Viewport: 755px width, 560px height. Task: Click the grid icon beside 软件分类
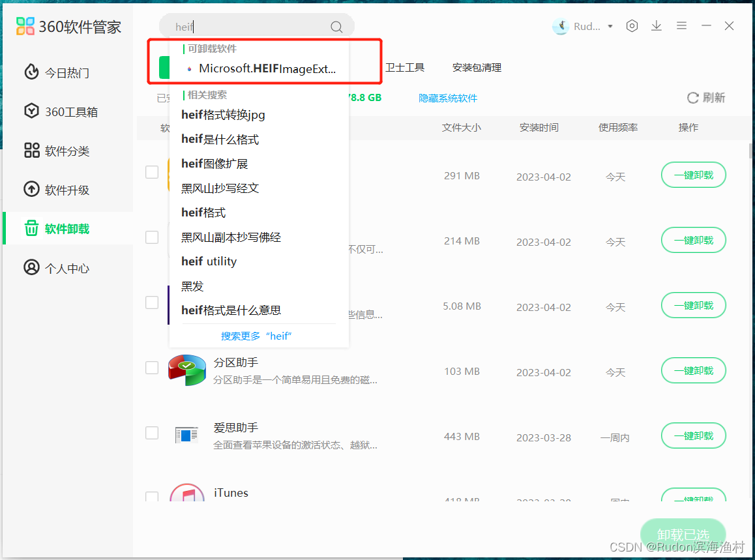pyautogui.click(x=32, y=150)
